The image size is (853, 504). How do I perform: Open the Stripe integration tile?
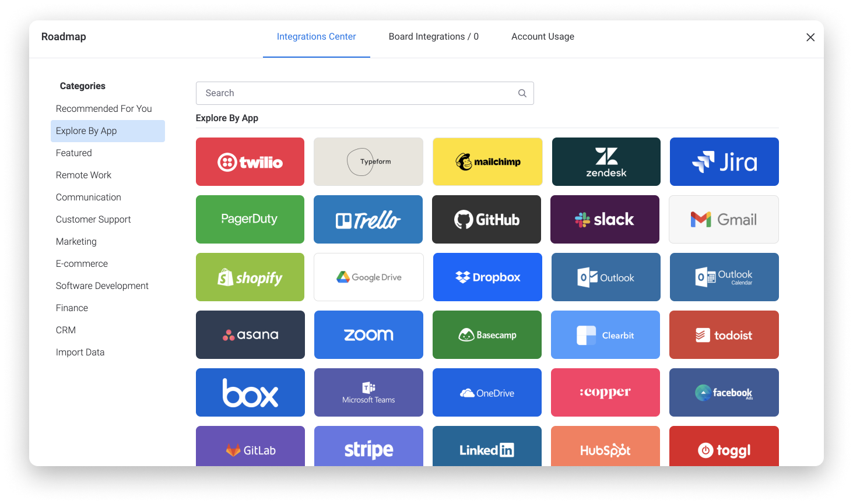(368, 446)
